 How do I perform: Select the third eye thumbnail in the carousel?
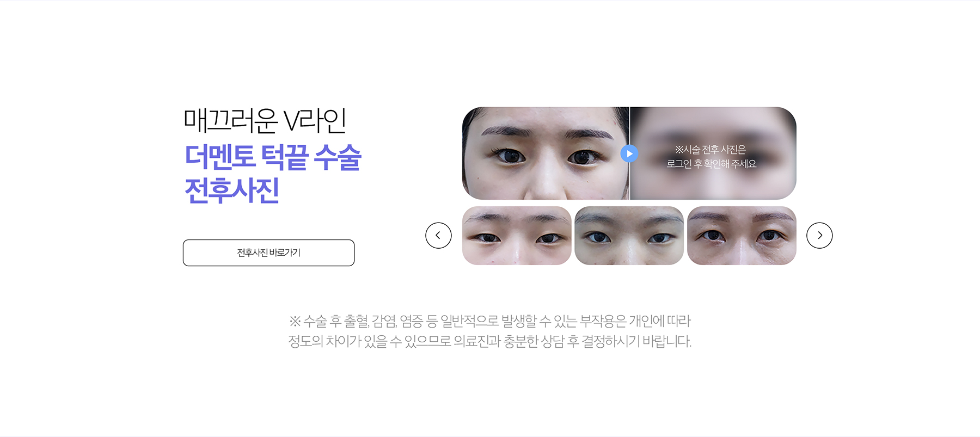742,236
